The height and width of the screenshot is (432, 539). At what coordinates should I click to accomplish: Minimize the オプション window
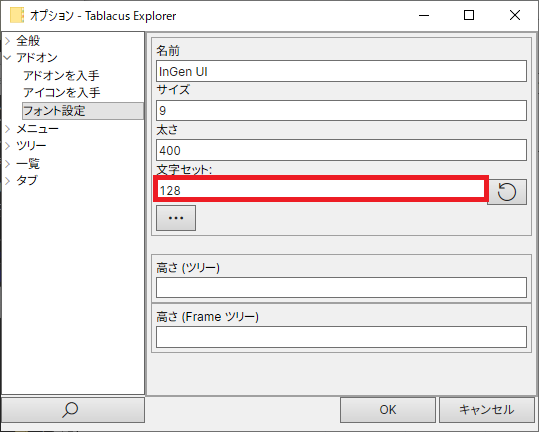424,15
